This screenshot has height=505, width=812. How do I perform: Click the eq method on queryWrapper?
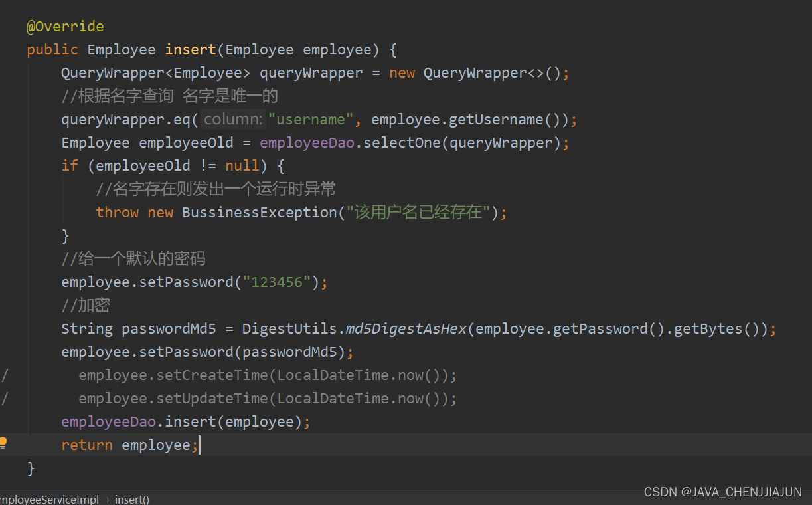pos(182,120)
